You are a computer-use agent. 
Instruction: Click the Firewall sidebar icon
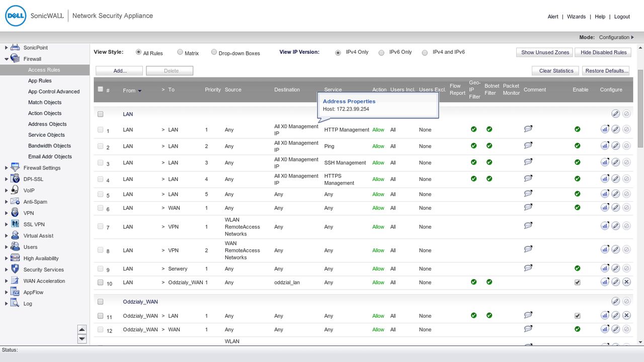(15, 59)
